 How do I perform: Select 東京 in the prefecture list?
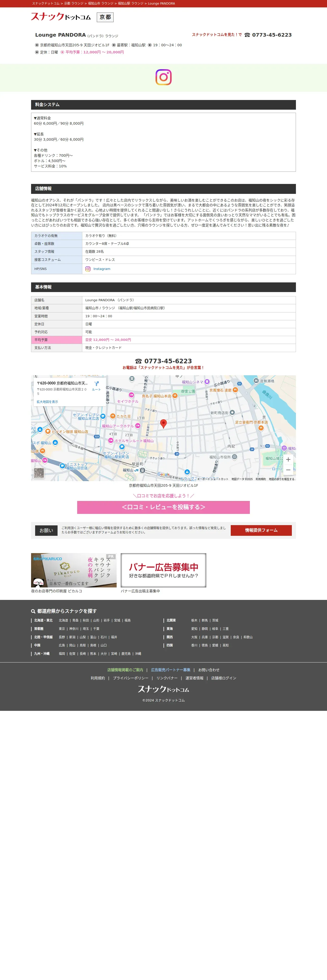click(x=62, y=629)
